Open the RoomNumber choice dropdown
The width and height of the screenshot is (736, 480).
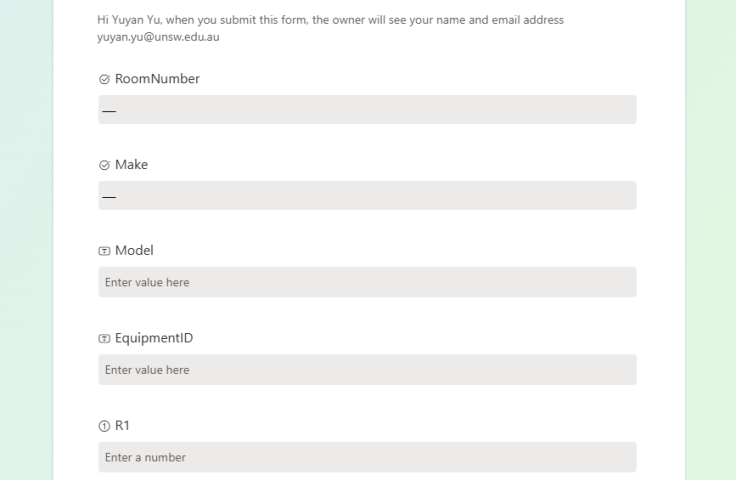[x=367, y=110]
